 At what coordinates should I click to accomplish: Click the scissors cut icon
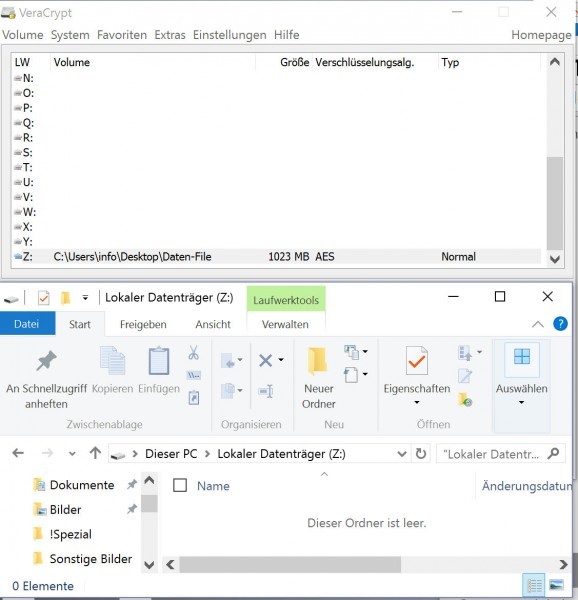click(x=194, y=352)
